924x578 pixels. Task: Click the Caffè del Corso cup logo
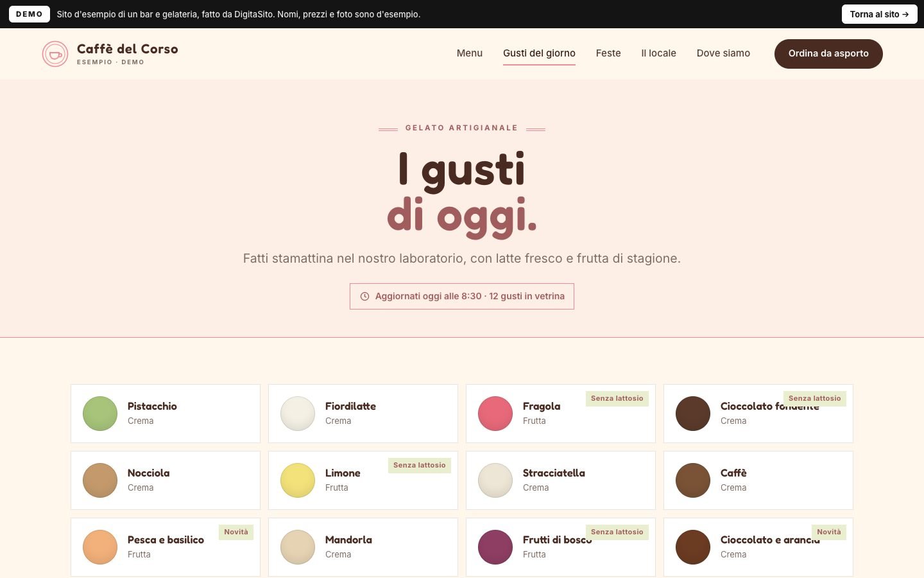(x=55, y=54)
